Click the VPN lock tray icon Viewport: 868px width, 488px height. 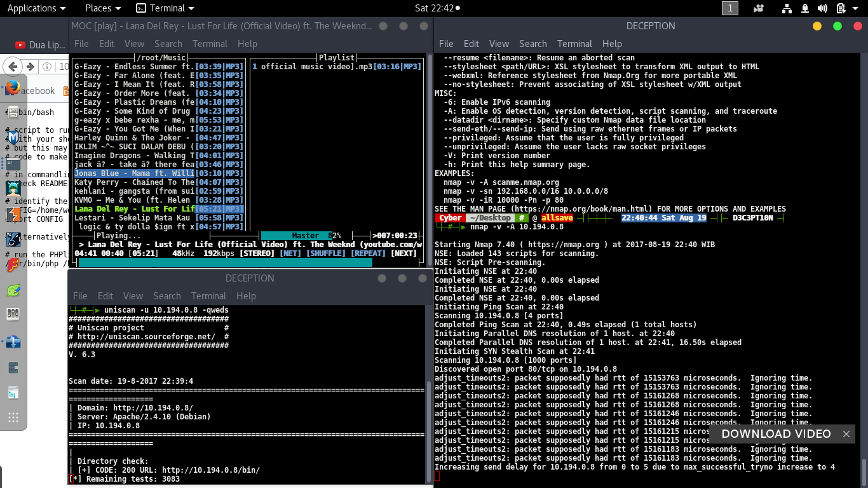[x=804, y=8]
